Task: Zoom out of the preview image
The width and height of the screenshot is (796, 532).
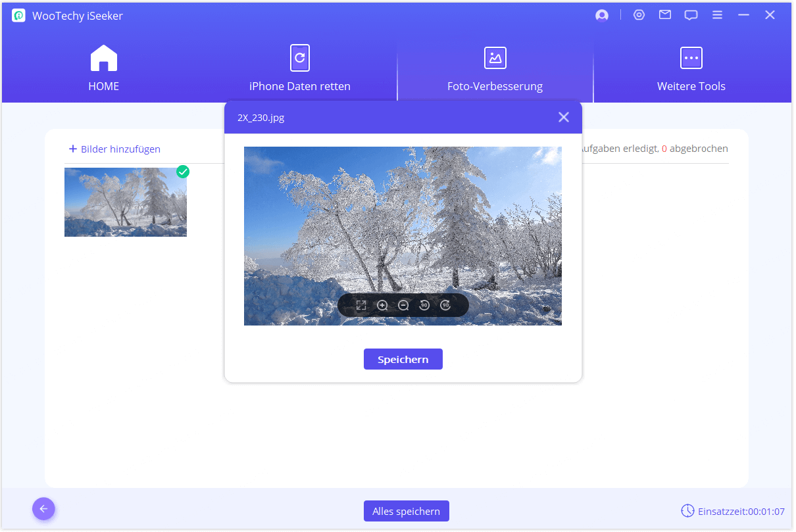Action: point(403,305)
